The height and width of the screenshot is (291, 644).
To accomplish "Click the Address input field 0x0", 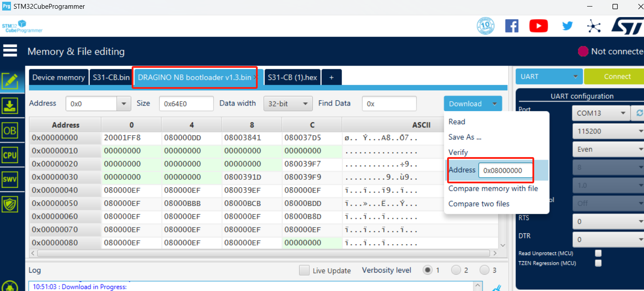I will coord(91,104).
